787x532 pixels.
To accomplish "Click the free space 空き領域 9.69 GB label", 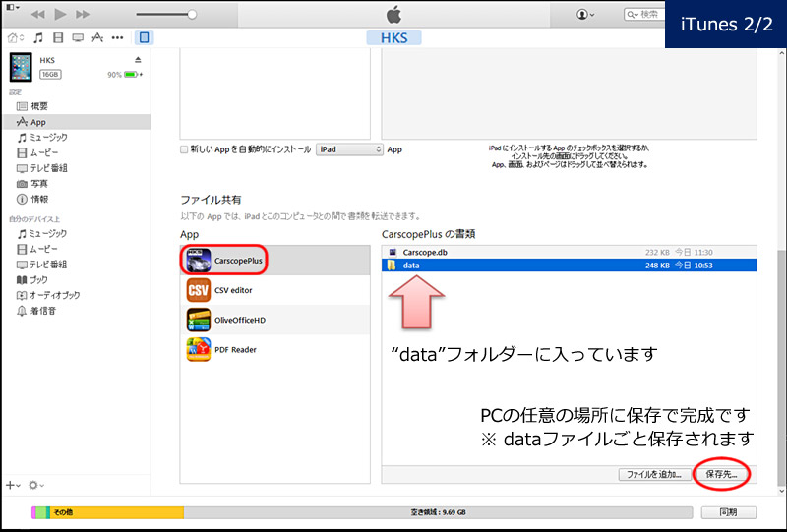I will [438, 512].
